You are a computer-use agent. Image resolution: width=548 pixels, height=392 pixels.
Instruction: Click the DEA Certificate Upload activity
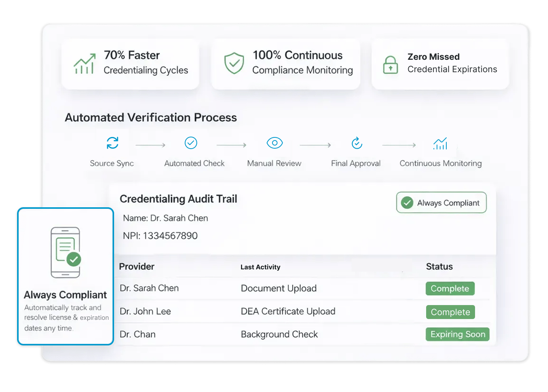pyautogui.click(x=288, y=311)
